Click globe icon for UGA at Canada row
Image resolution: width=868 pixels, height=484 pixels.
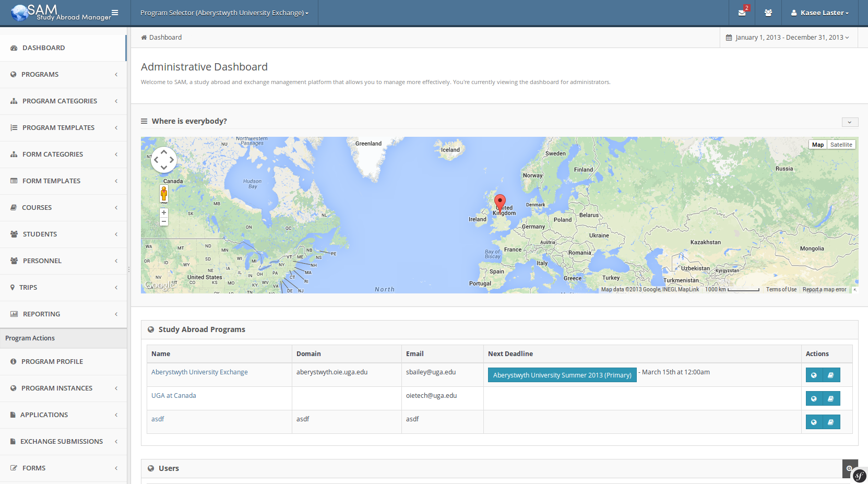pos(814,398)
